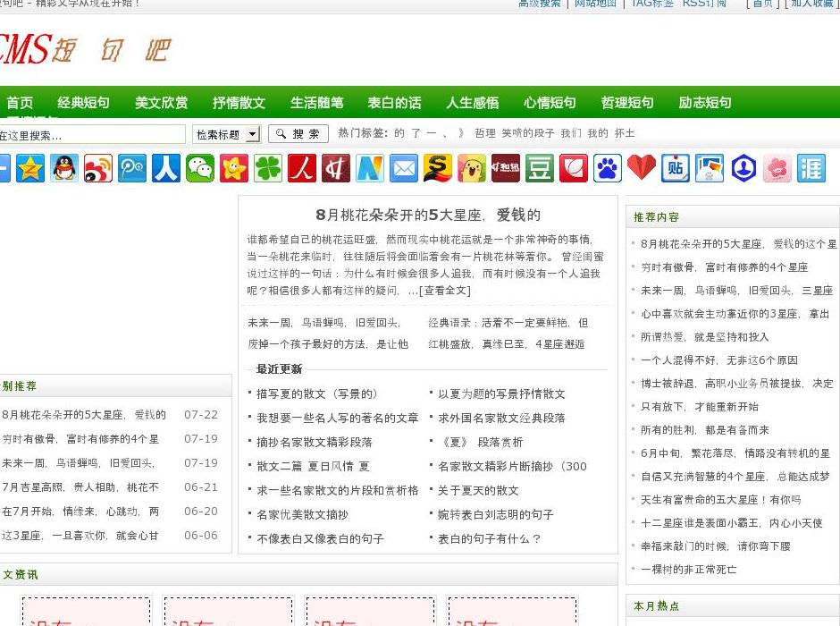This screenshot has height=626, width=840.
Task: Open 婉转表白刘志明的句子
Action: click(x=496, y=514)
